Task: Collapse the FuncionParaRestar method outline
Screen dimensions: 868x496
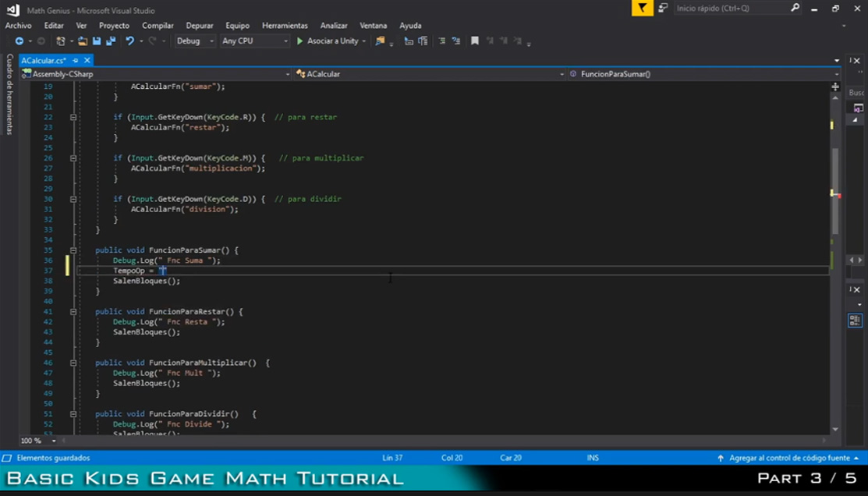Action: [73, 311]
